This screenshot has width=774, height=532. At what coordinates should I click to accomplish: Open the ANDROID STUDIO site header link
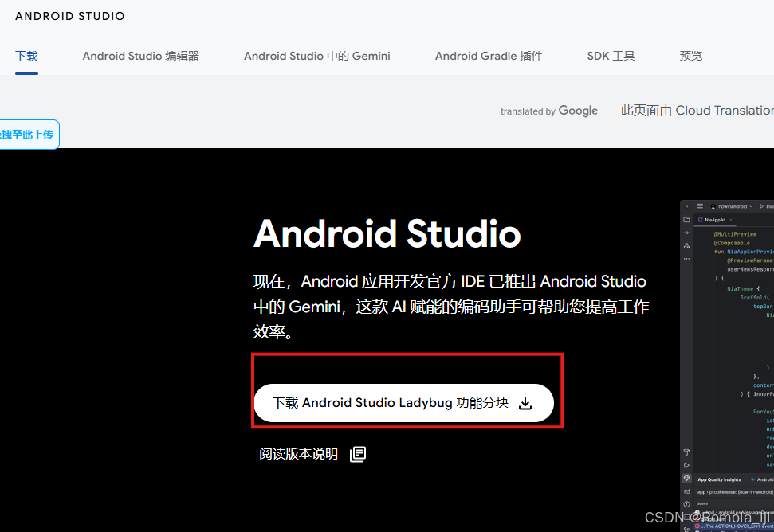(x=70, y=16)
